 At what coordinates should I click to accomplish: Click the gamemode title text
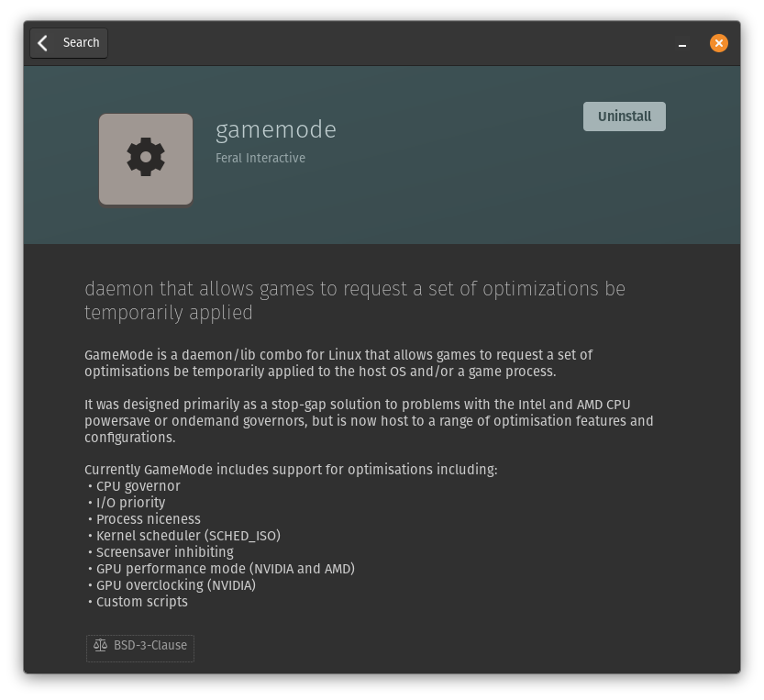pos(276,129)
